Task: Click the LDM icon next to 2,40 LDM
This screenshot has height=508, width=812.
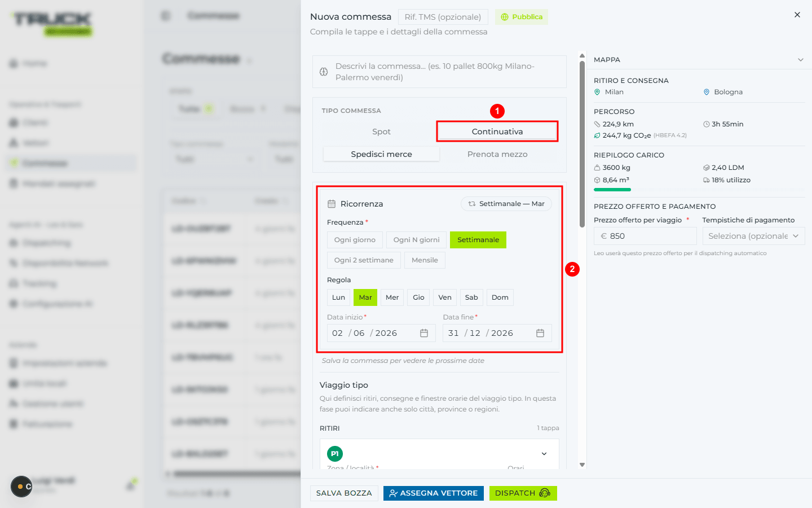Action: coord(707,168)
